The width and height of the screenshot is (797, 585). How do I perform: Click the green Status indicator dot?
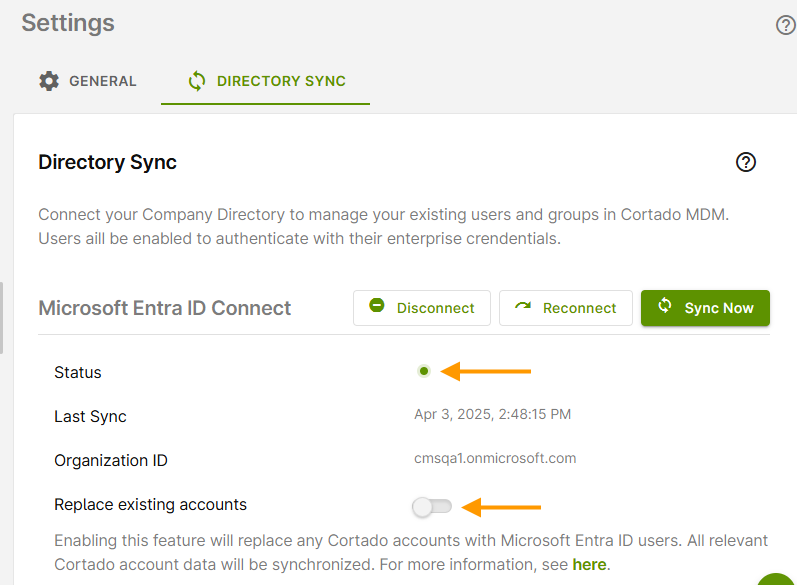(423, 372)
